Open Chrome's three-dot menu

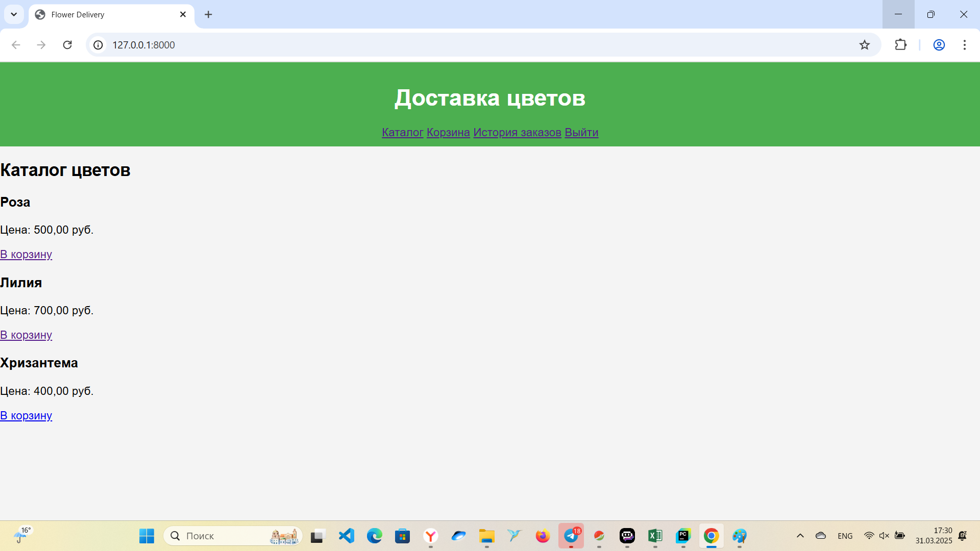click(x=964, y=45)
